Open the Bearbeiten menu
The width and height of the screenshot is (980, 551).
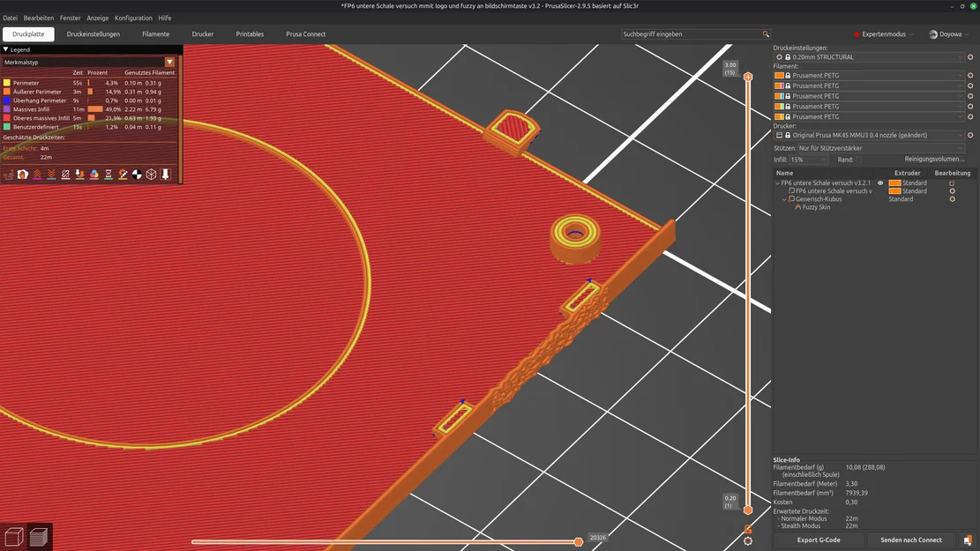coord(38,19)
